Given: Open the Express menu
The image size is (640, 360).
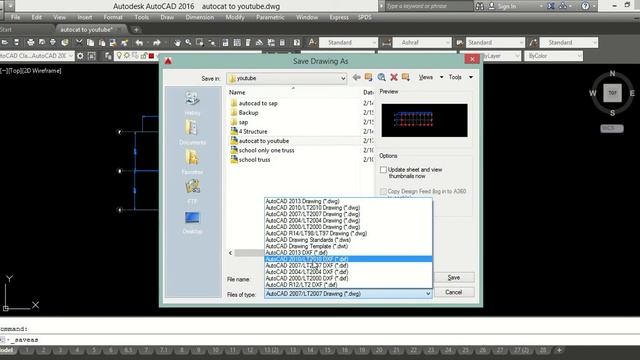Looking at the screenshot, I should pos(339,17).
